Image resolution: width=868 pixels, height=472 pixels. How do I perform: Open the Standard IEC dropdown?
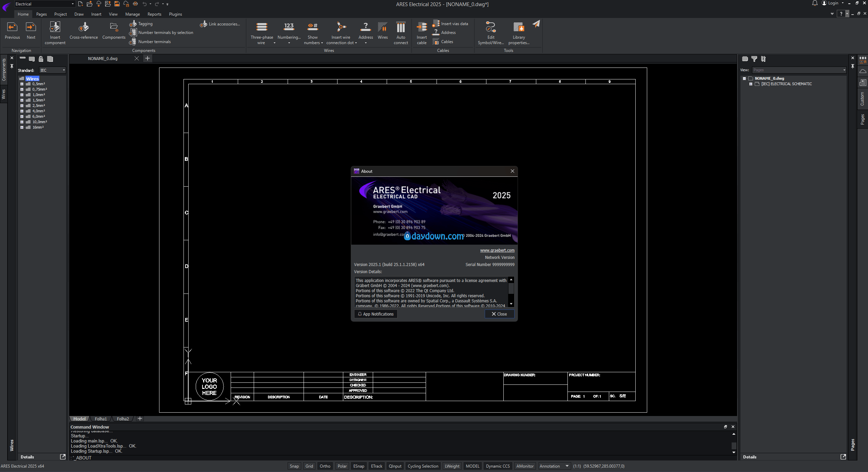click(52, 70)
